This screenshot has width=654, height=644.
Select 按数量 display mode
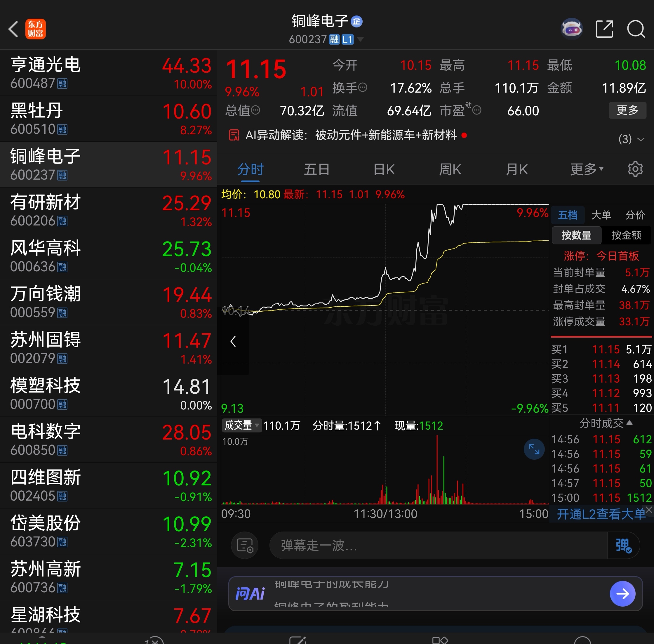point(577,235)
